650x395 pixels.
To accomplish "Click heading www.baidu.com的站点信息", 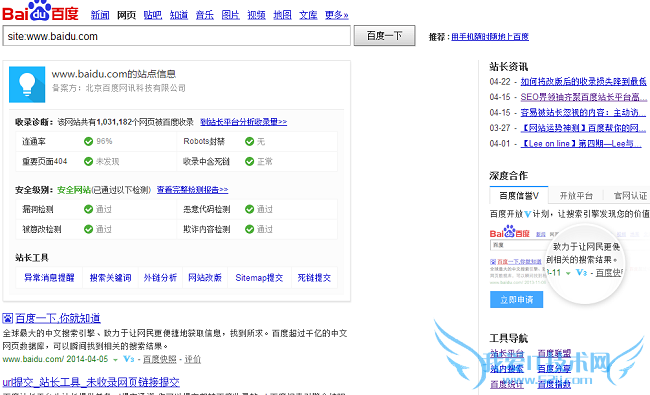I will [114, 74].
